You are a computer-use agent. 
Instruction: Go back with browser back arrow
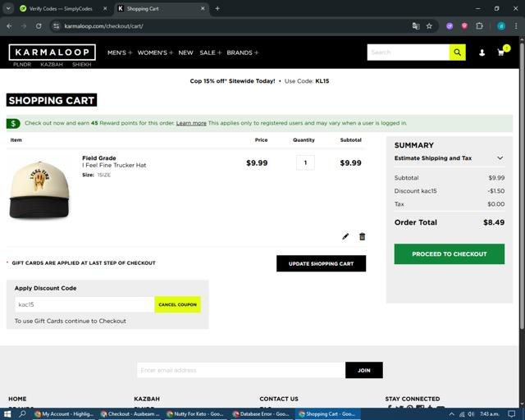pos(9,25)
